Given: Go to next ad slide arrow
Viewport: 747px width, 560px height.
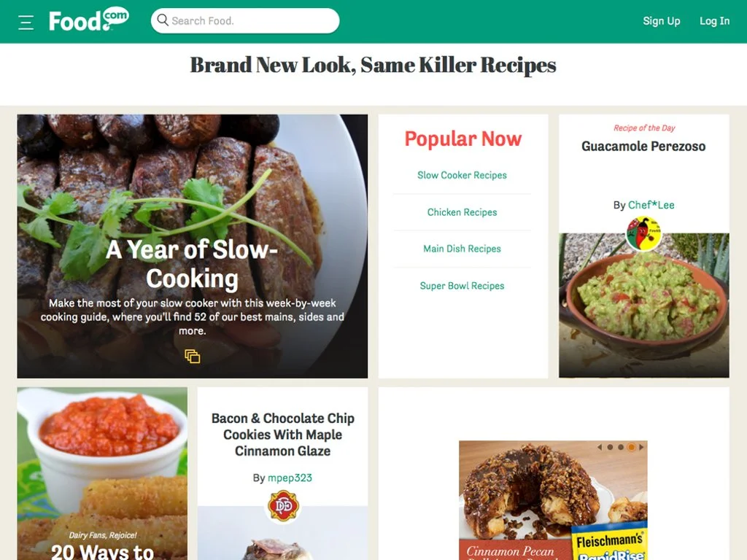Looking at the screenshot, I should coord(641,447).
